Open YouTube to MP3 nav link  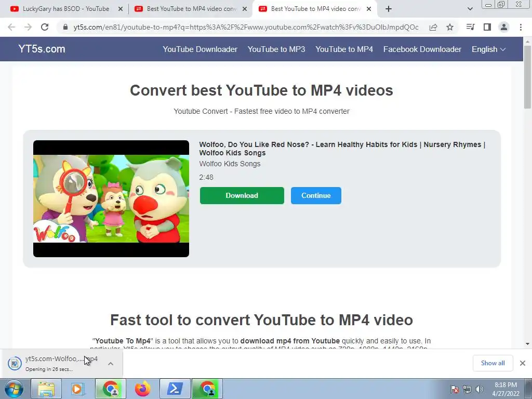(x=276, y=49)
